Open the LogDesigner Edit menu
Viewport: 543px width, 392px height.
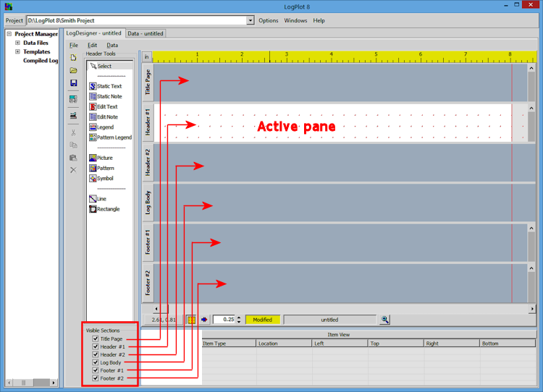(92, 45)
